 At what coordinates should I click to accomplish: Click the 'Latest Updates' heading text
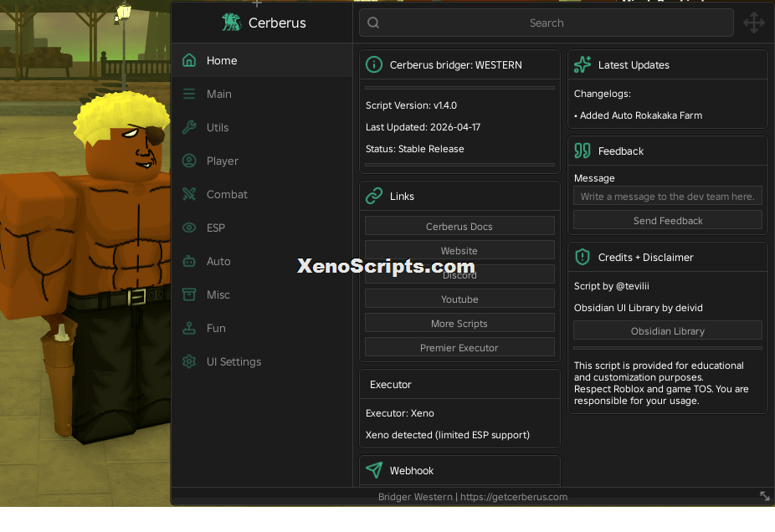pyautogui.click(x=634, y=64)
